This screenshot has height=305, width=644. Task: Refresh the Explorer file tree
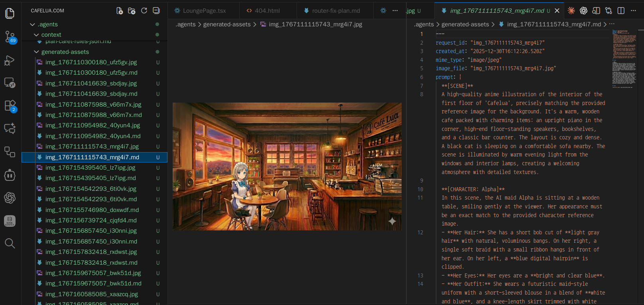[x=144, y=11]
